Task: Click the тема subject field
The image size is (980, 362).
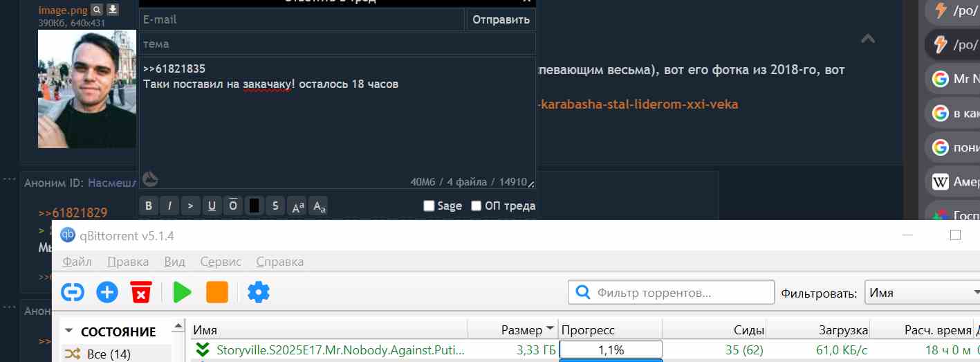Action: click(337, 44)
